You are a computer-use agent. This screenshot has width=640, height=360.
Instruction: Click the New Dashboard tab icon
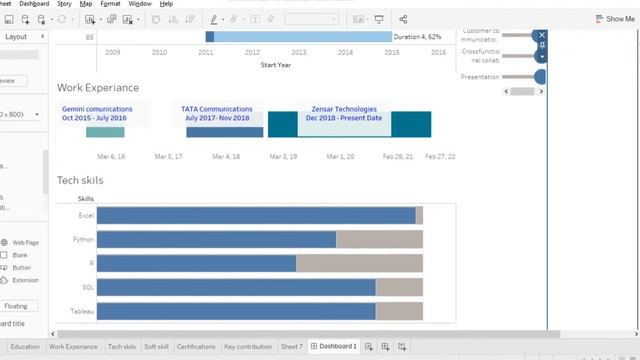[x=385, y=347]
